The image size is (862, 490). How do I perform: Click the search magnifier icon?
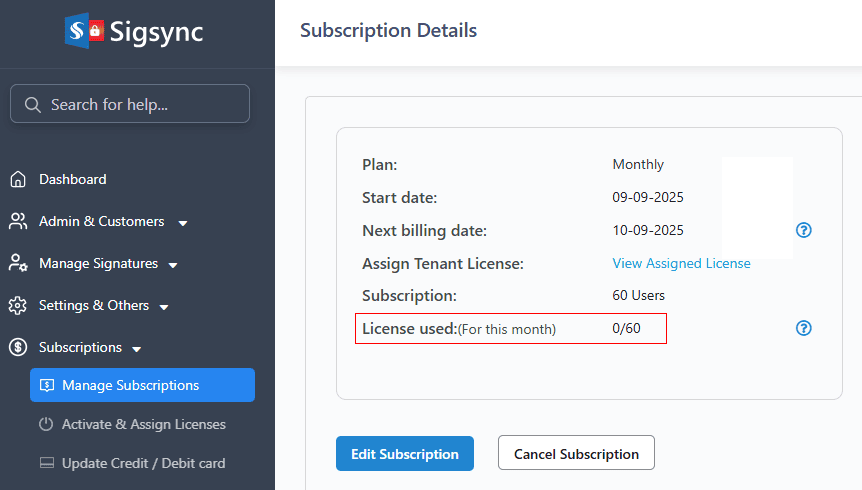[x=32, y=104]
